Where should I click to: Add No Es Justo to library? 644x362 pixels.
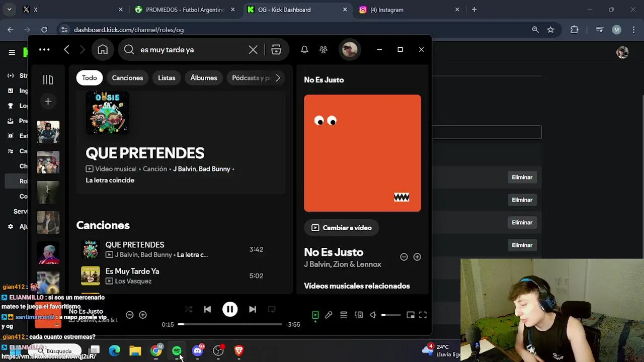pos(417,257)
